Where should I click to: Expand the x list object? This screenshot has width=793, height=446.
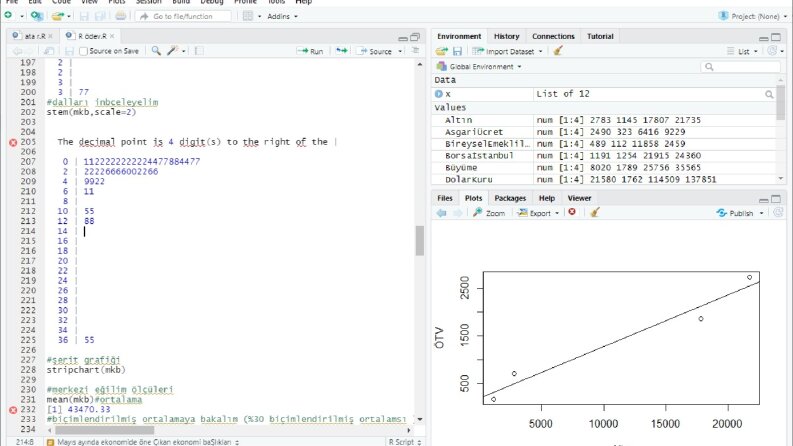[x=438, y=94]
